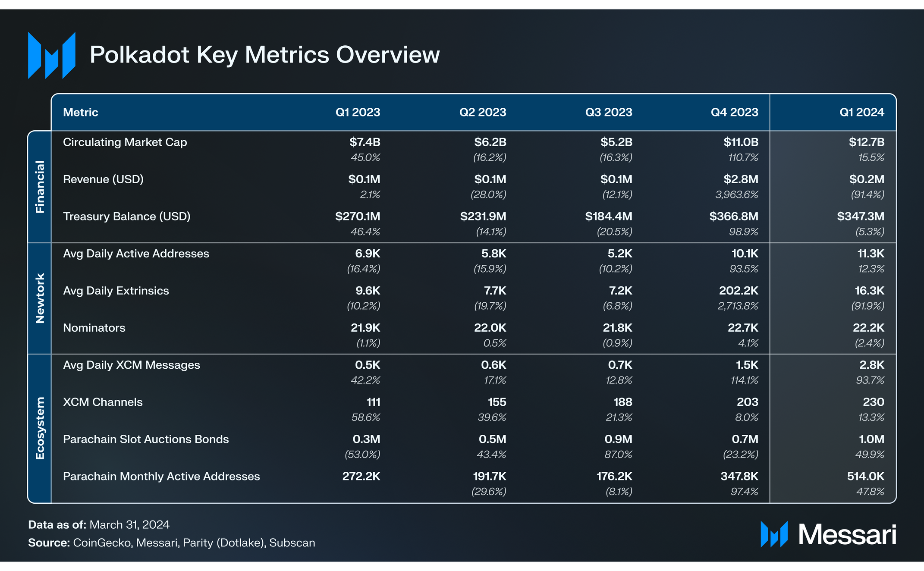Select the Financial section side label

click(40, 187)
